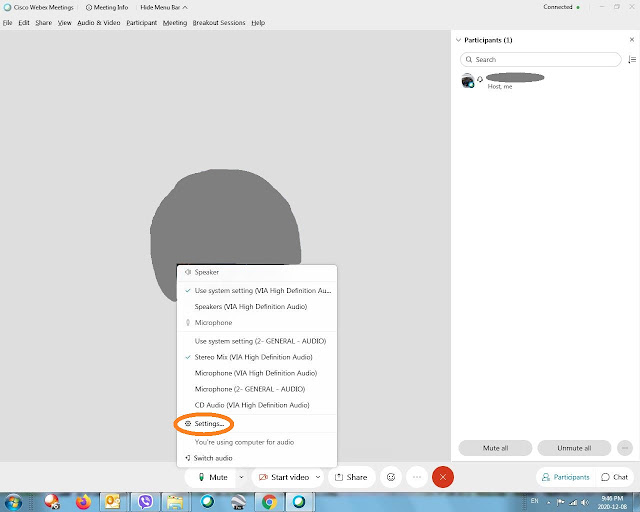The height and width of the screenshot is (512, 640).
Task: Click the Action Center flag tray icon
Action: pyautogui.click(x=560, y=503)
